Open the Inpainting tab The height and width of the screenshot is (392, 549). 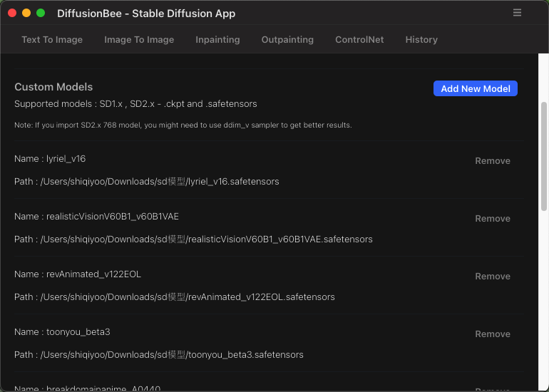coord(217,39)
